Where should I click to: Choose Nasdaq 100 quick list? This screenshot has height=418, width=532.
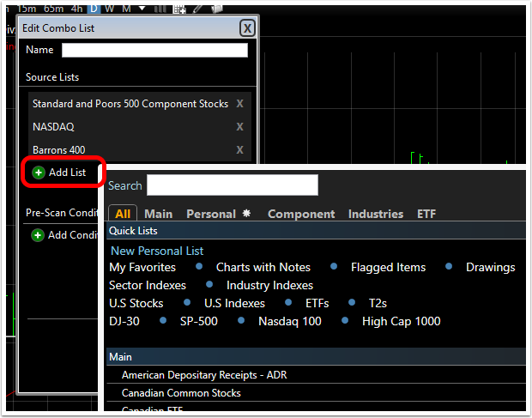[x=290, y=321]
